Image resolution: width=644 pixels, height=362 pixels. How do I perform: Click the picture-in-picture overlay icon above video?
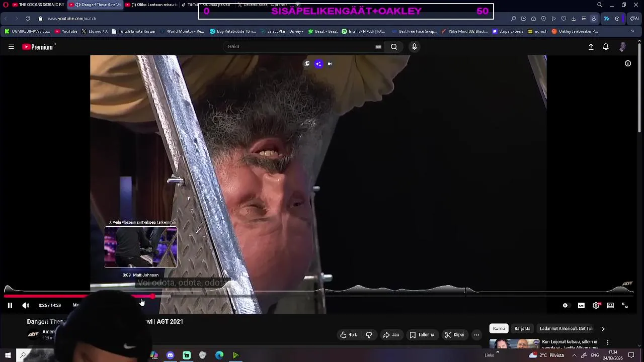click(x=307, y=64)
